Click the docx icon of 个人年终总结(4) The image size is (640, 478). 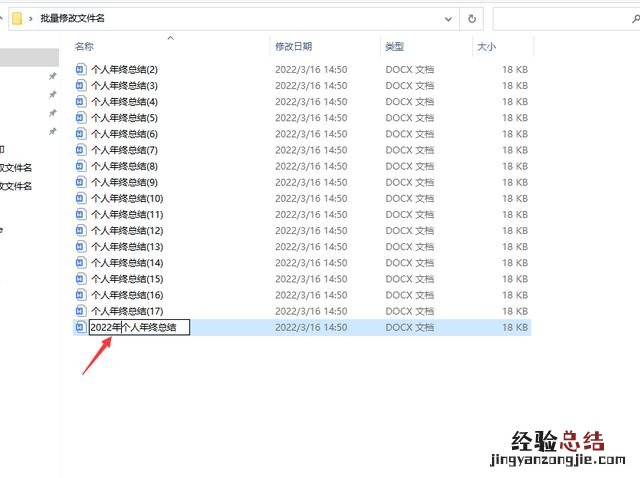tap(81, 101)
